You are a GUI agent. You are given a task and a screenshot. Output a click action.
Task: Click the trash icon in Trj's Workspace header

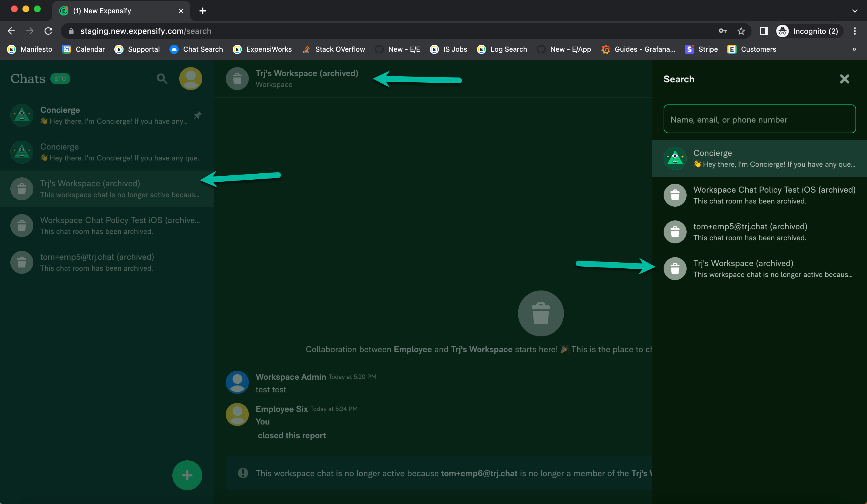coord(237,78)
